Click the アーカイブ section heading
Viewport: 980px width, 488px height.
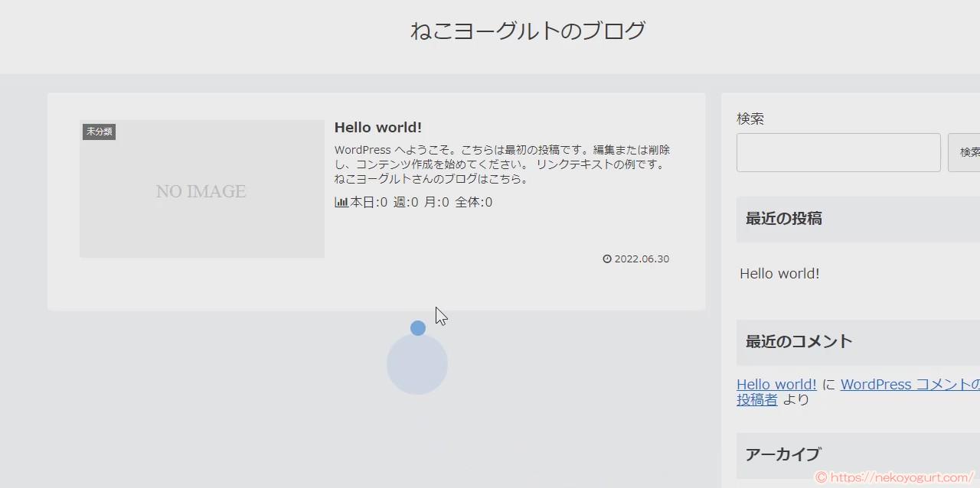pos(782,454)
